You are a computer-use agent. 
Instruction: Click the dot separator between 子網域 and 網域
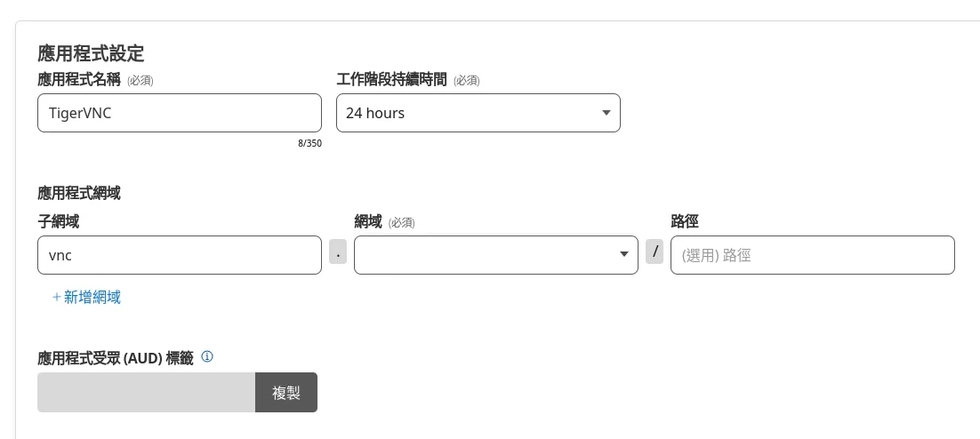[x=338, y=252]
